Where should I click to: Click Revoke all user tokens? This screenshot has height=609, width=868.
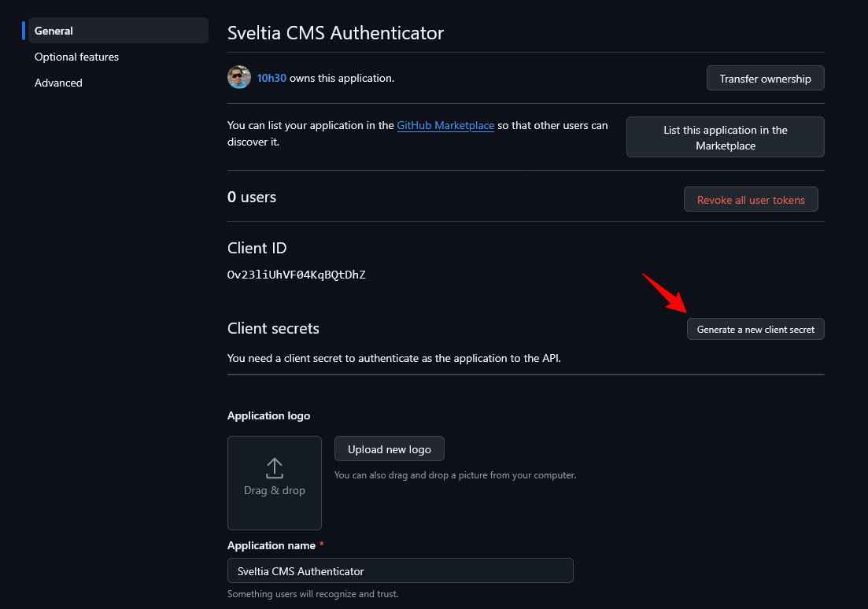click(x=751, y=199)
